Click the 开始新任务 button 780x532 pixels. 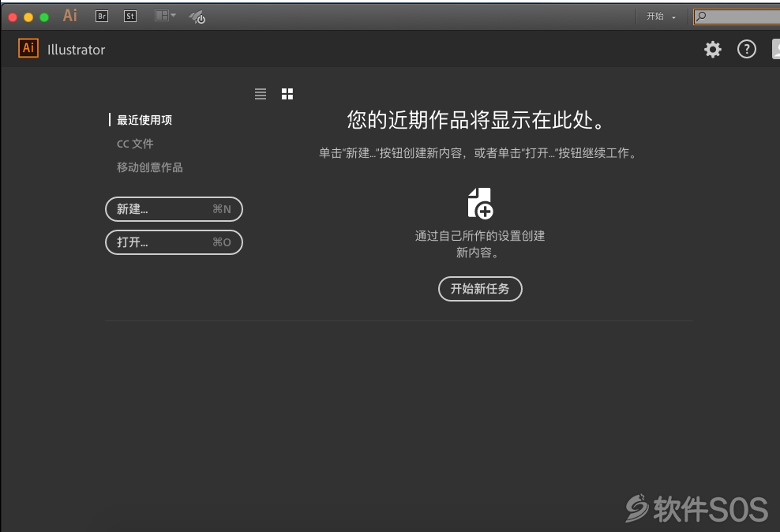tap(480, 289)
